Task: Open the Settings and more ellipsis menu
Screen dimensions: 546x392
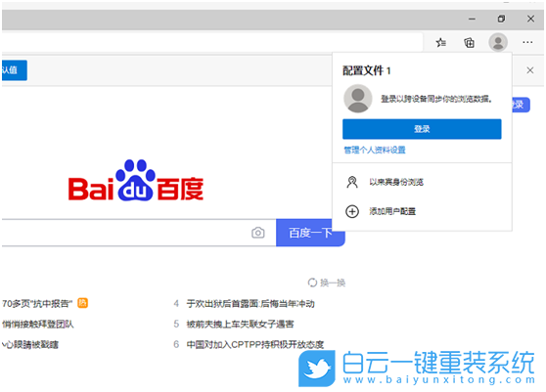Action: [527, 42]
